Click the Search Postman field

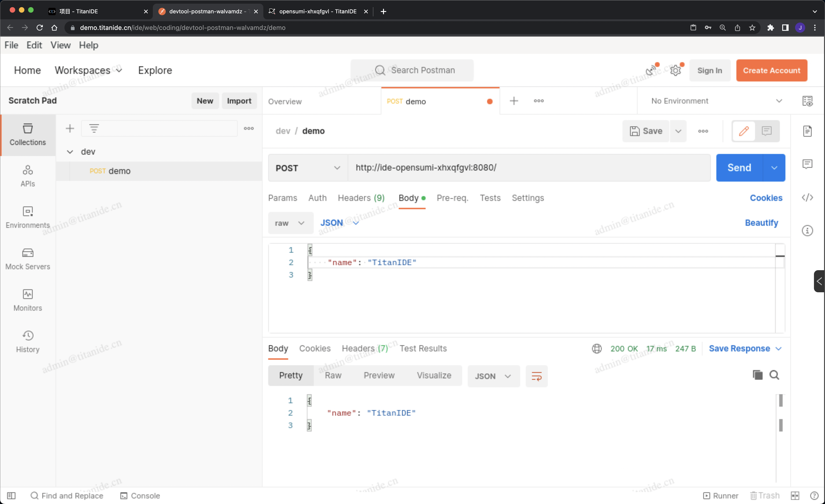click(412, 70)
